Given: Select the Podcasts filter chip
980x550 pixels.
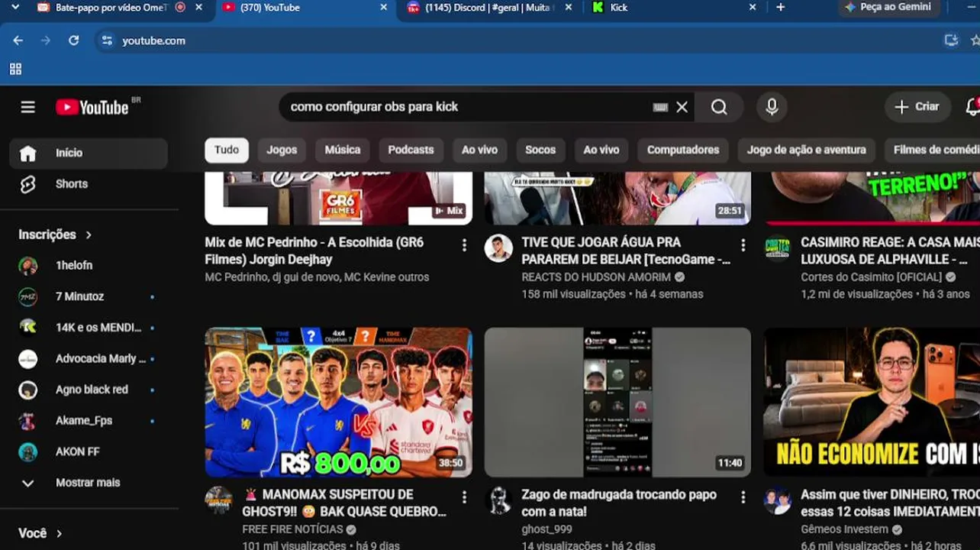Looking at the screenshot, I should pos(411,150).
